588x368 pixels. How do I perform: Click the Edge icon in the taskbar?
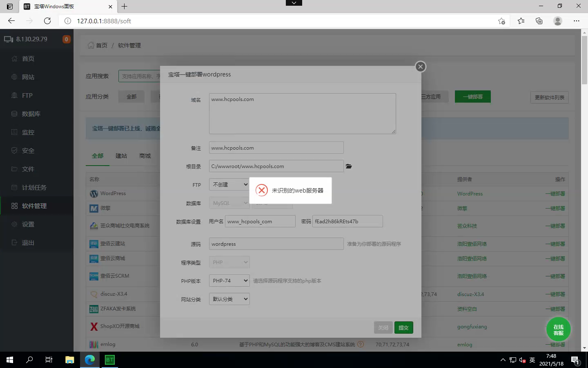(90, 360)
